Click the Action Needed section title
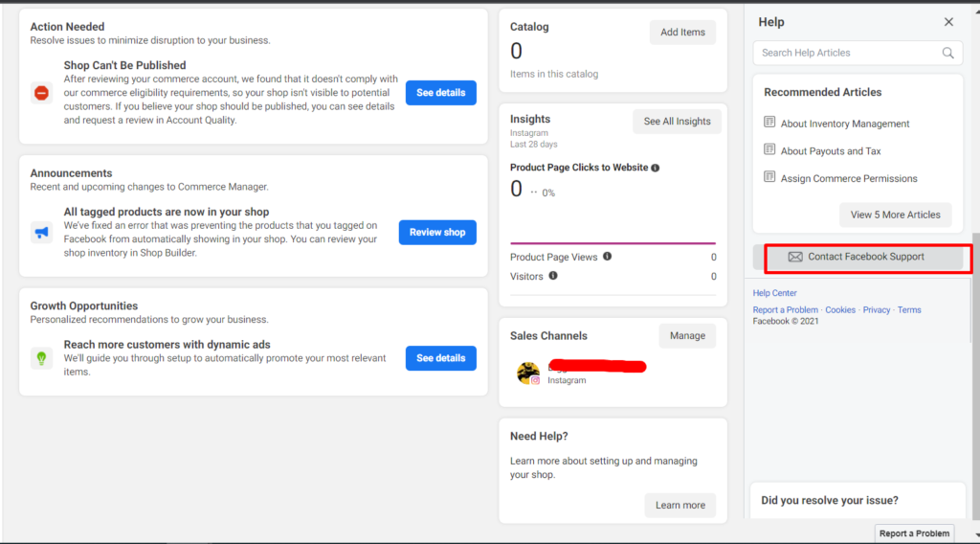Image resolution: width=980 pixels, height=544 pixels. click(x=67, y=27)
